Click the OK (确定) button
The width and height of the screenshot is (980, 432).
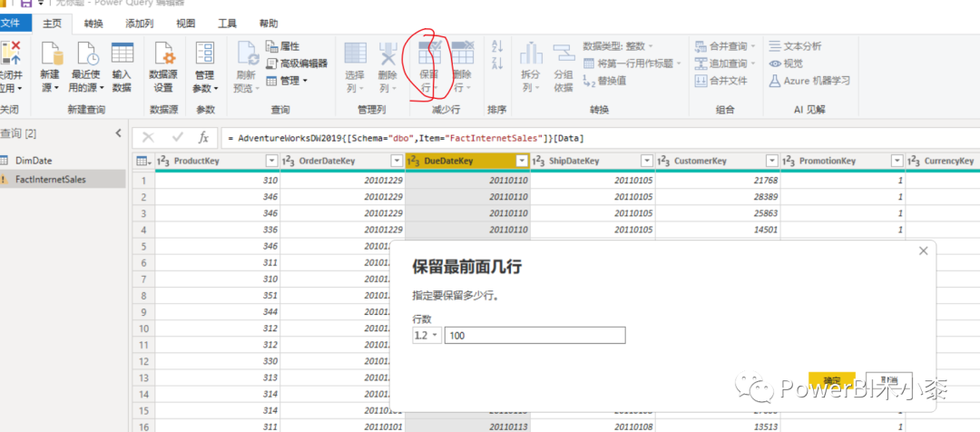point(831,380)
